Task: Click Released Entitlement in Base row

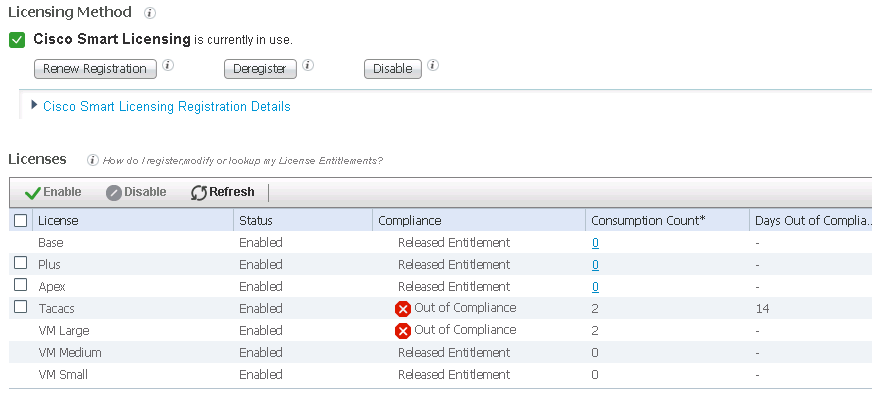Action: point(454,243)
